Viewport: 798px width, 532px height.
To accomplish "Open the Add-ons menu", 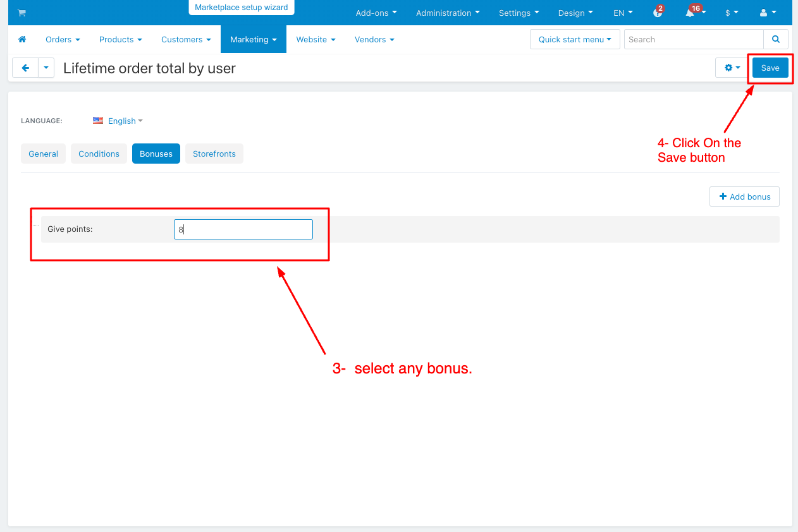I will tap(376, 13).
